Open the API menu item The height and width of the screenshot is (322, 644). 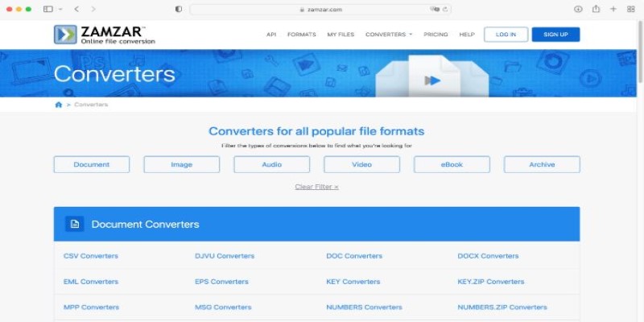[271, 35]
